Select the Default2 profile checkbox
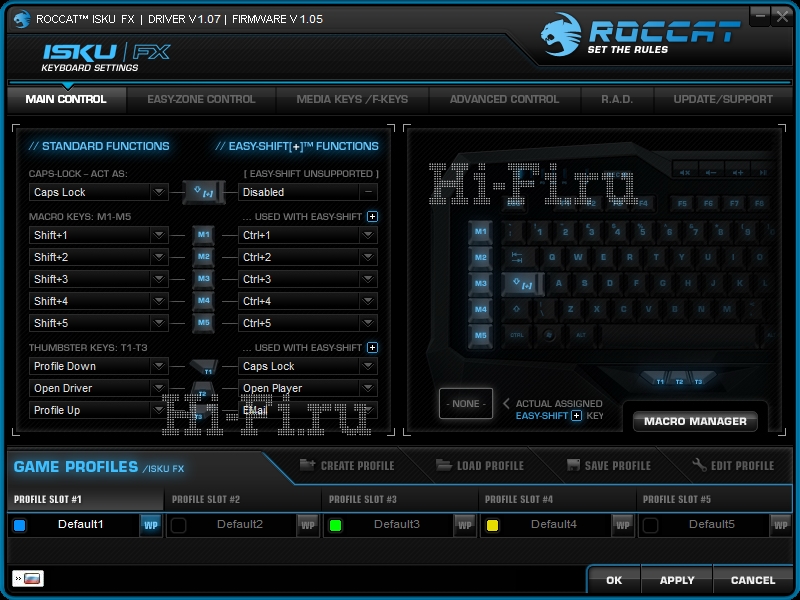This screenshot has height=600, width=800. 178,525
